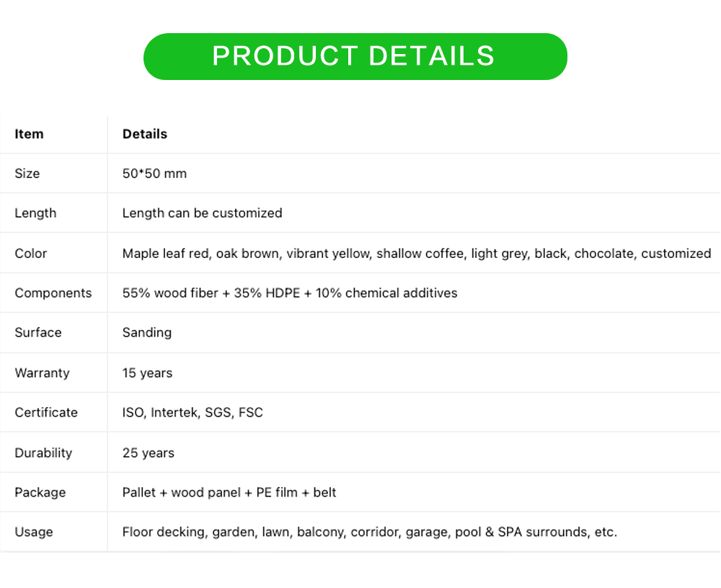Click the Sanding surface value
721x588 pixels.
point(147,333)
